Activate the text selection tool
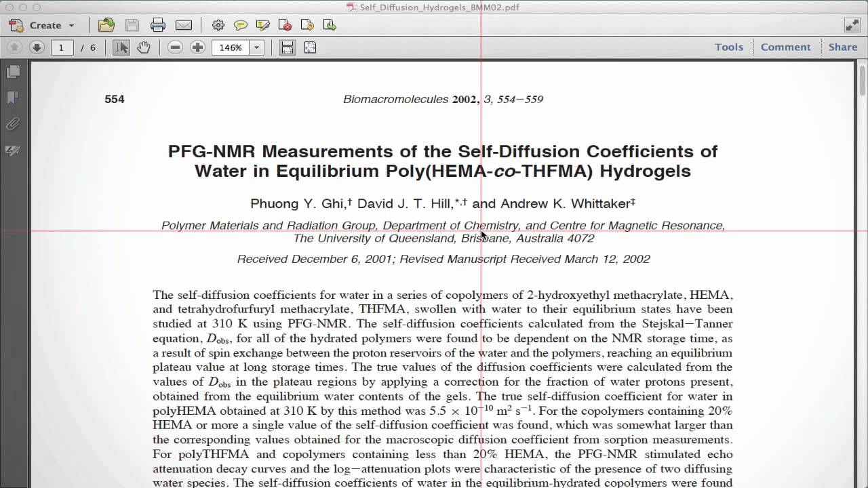The width and height of the screenshot is (868, 488). (121, 47)
